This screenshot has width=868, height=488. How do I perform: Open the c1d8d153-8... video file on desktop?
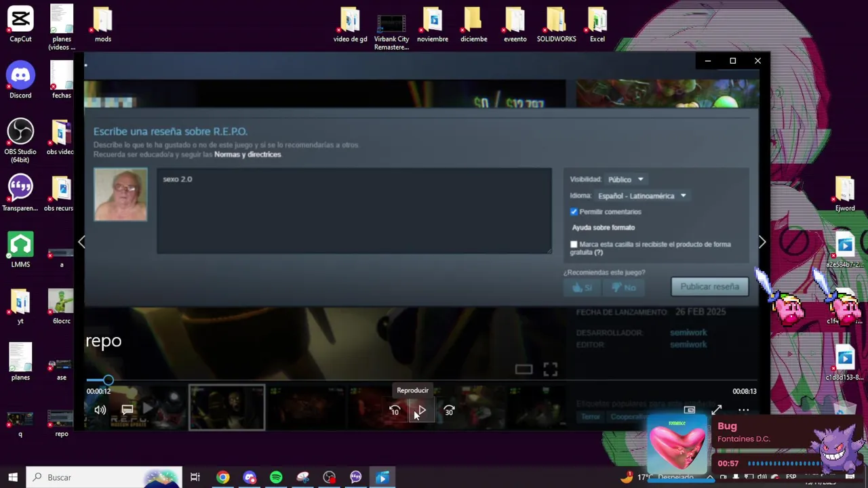[x=845, y=363]
